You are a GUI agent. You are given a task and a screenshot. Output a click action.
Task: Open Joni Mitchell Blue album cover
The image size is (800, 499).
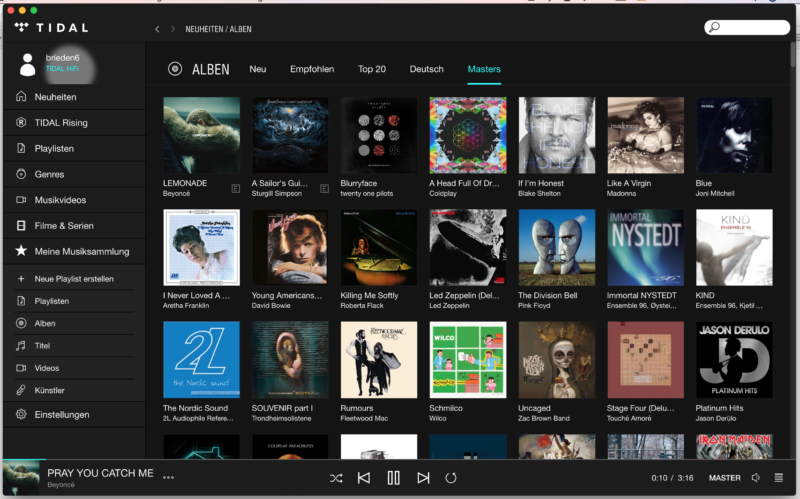coord(734,135)
